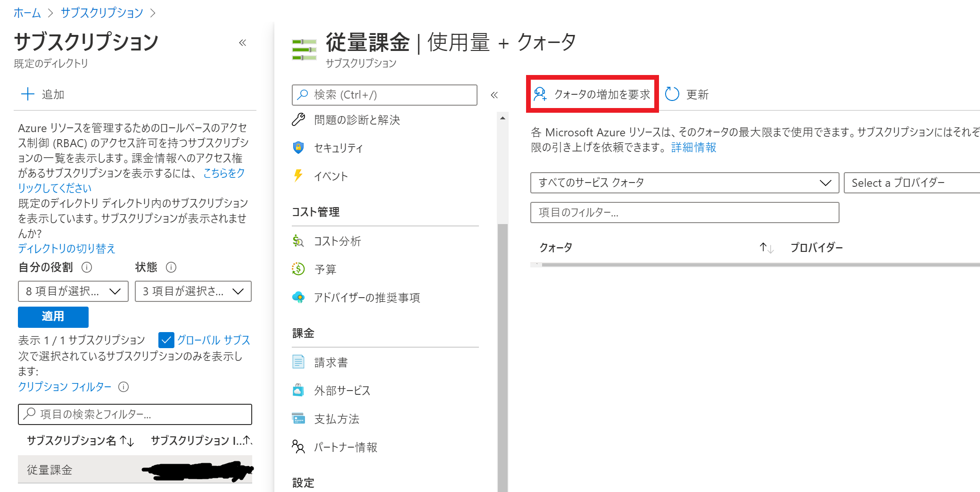Select the セキュリティ shield icon
Viewport: 980px width, 492px height.
pos(338,148)
